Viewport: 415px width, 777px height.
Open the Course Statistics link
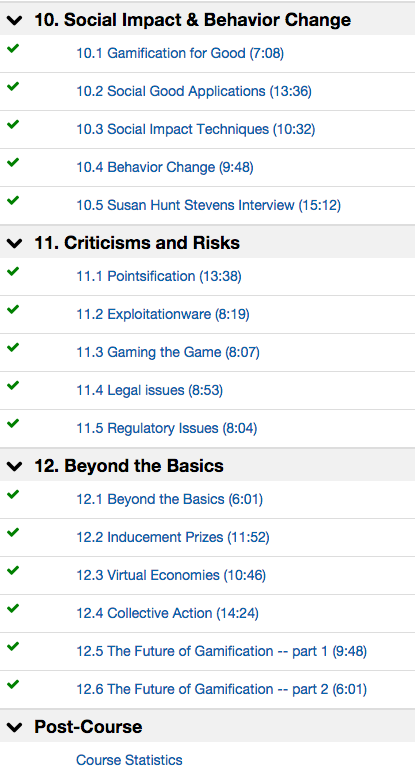pos(129,760)
